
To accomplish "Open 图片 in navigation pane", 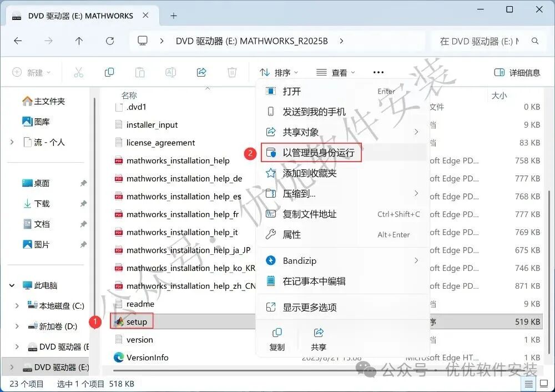I will (36, 245).
